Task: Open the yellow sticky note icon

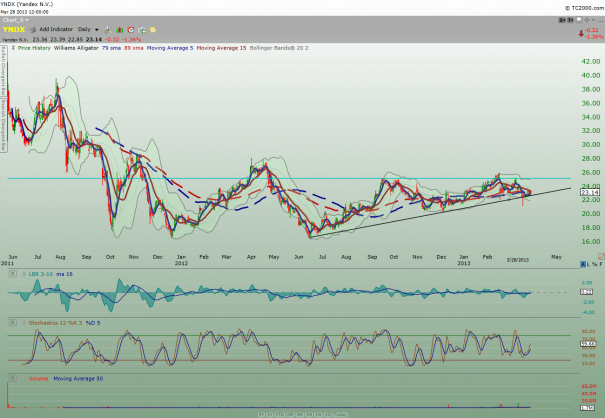Action: (x=153, y=30)
